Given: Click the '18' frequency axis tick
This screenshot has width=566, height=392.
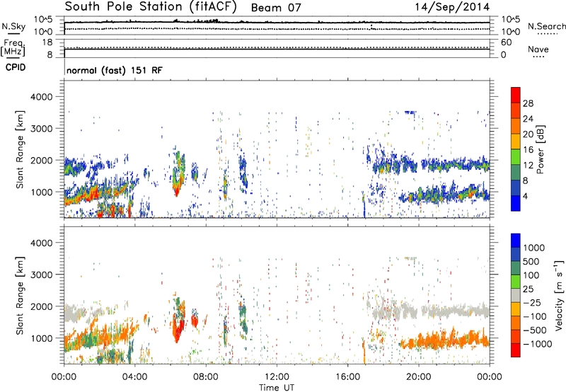Looking at the screenshot, I should pos(47,42).
